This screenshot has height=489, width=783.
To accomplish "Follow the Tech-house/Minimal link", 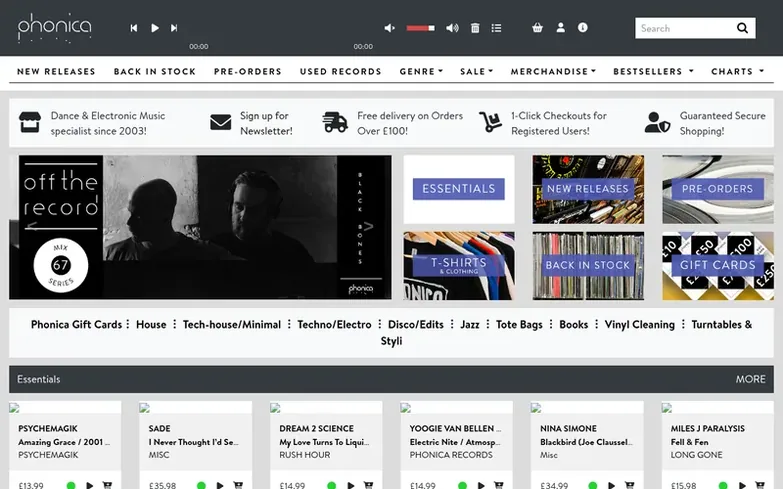I will click(x=232, y=325).
